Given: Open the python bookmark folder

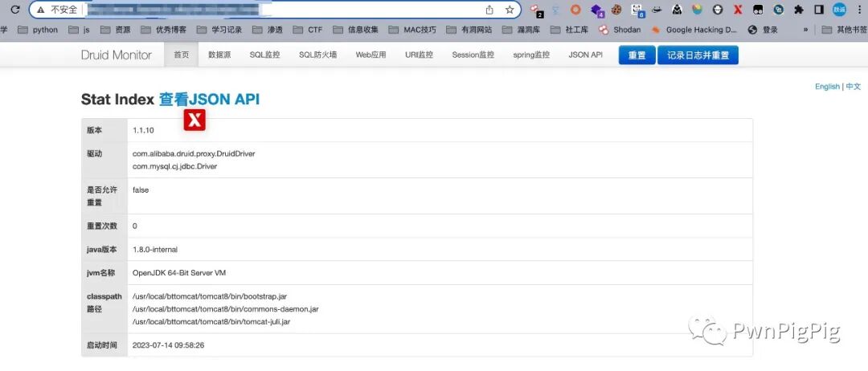Looking at the screenshot, I should pyautogui.click(x=38, y=30).
